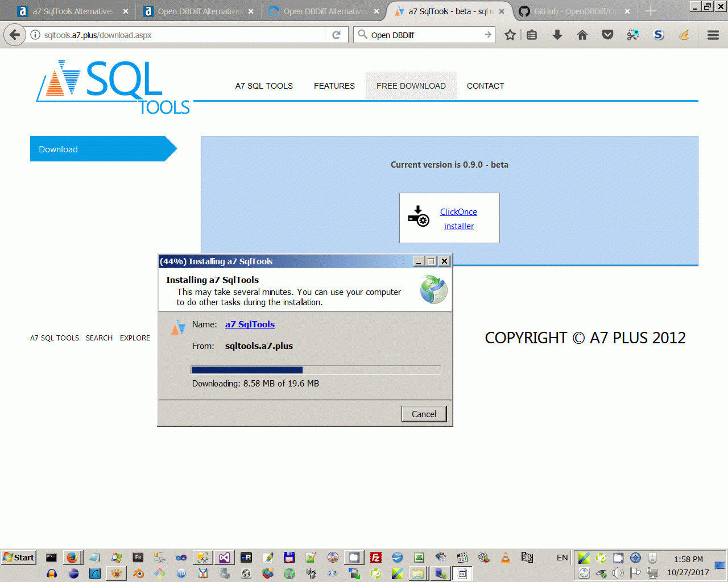This screenshot has width=728, height=582.
Task: Open qBittorrent from the taskbar
Action: point(181,573)
